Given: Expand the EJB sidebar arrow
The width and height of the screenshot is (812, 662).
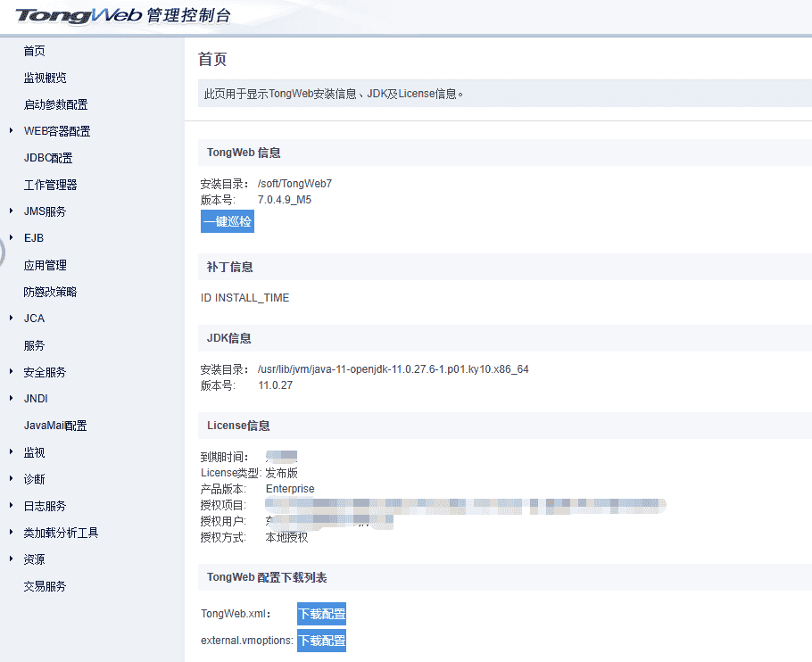Looking at the screenshot, I should 11,238.
